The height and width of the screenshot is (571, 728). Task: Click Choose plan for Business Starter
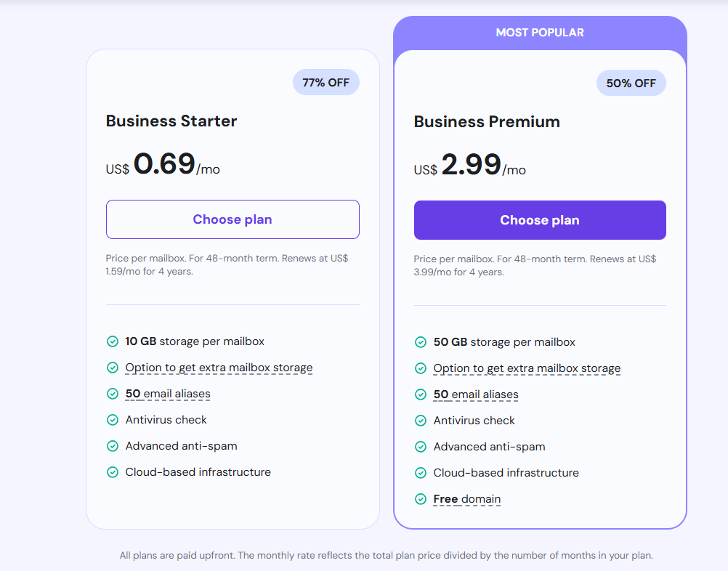click(232, 219)
